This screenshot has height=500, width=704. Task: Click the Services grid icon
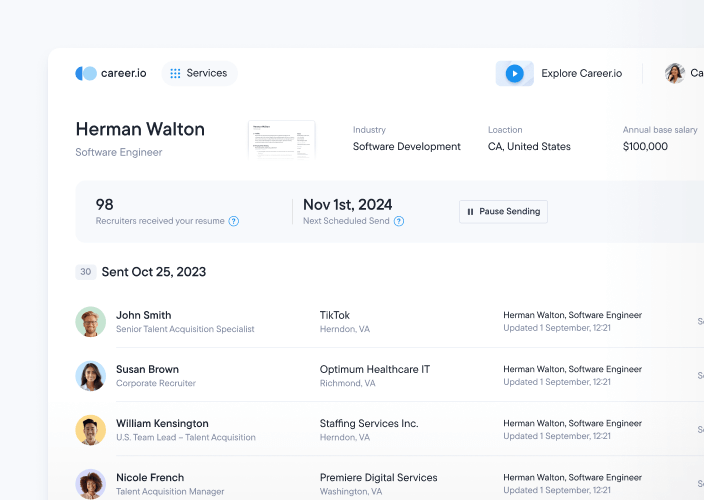pyautogui.click(x=175, y=74)
